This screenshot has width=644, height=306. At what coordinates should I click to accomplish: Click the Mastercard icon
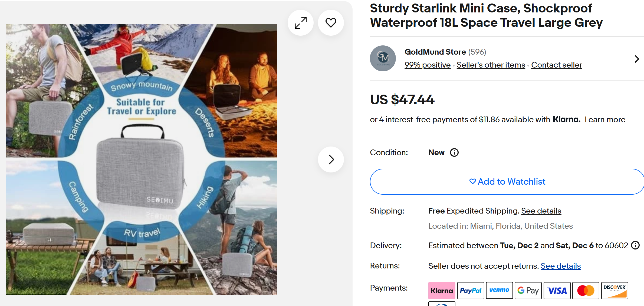pyautogui.click(x=586, y=291)
